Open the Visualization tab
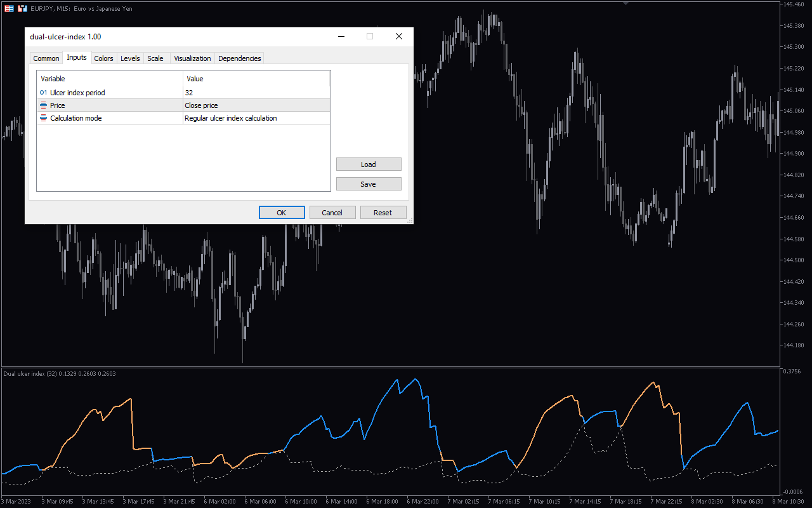This screenshot has width=812, height=508. [x=192, y=58]
